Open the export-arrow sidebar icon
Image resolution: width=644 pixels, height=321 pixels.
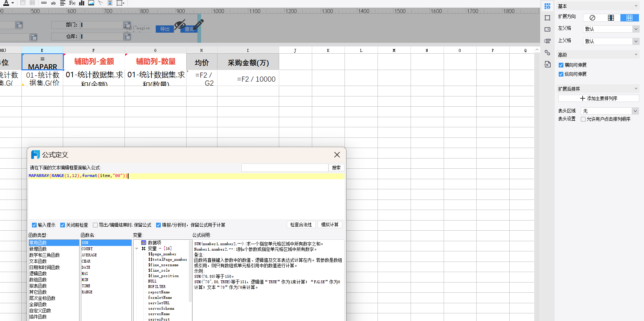tap(547, 64)
